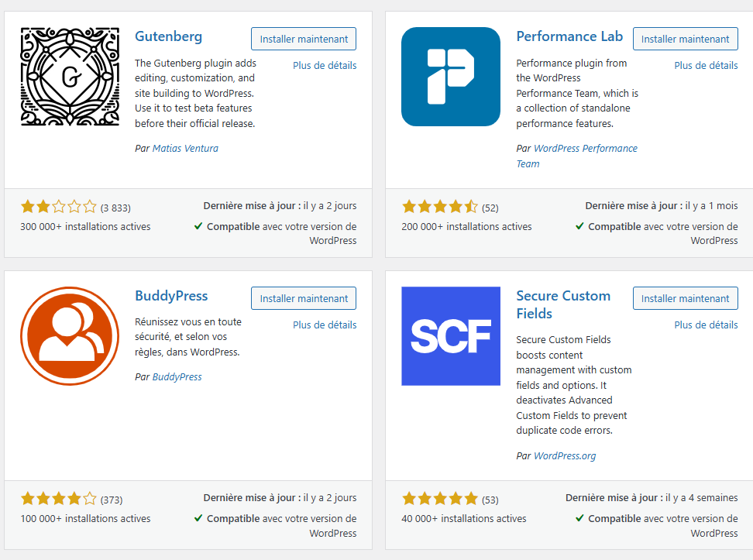Click the Secure Custom Fields SCF icon
Screen dimensions: 753x560
click(451, 336)
